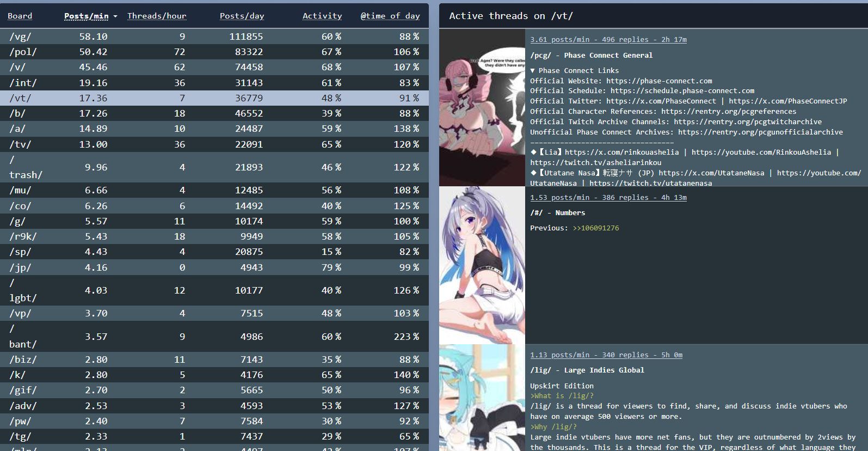
Task: Open thread link with 340 replies
Action: (606, 355)
